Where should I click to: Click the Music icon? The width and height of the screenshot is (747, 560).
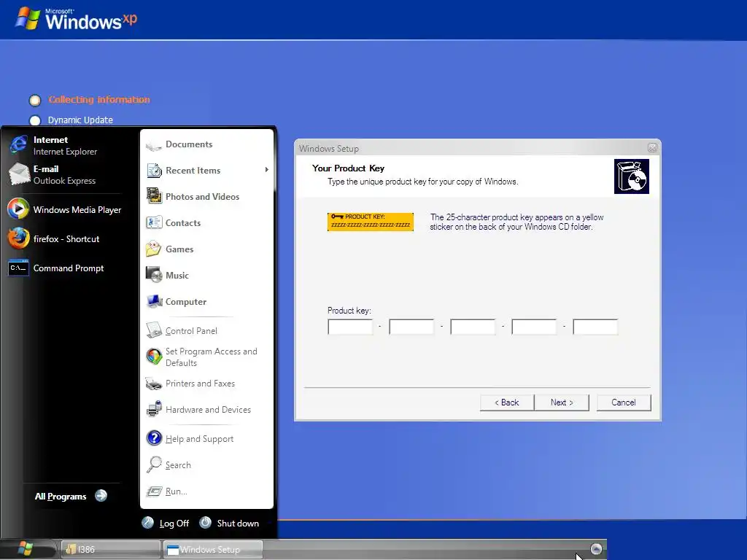coord(154,275)
